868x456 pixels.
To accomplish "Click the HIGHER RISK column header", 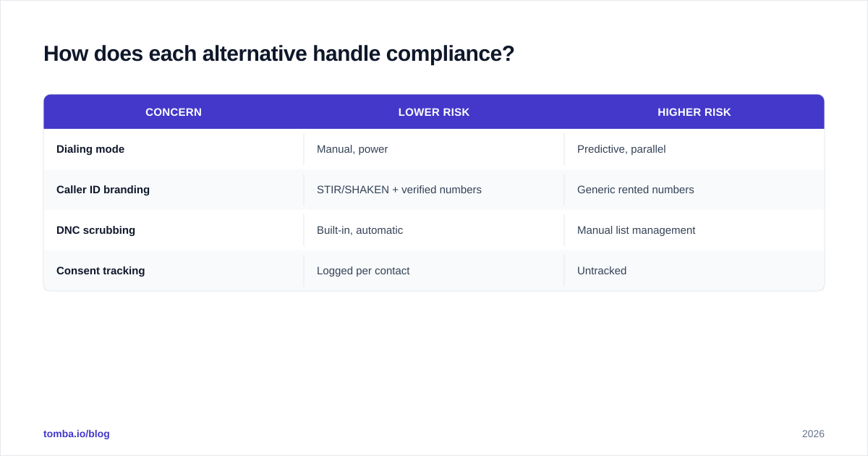I will [694, 112].
